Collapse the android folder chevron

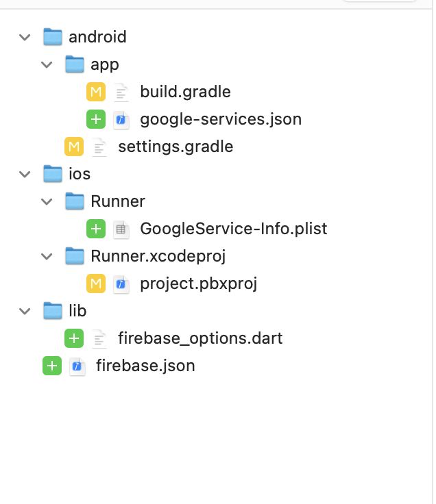[x=25, y=37]
